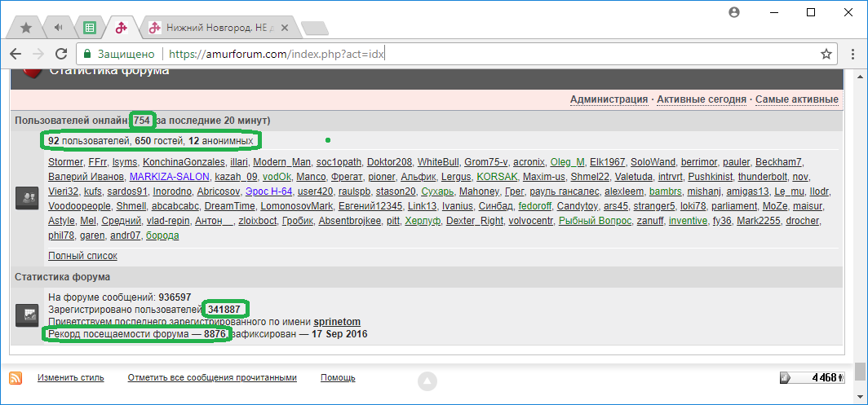Viewport: 868px width, 405px height.
Task: Close the Нижний Новгород tab
Action: [286, 27]
